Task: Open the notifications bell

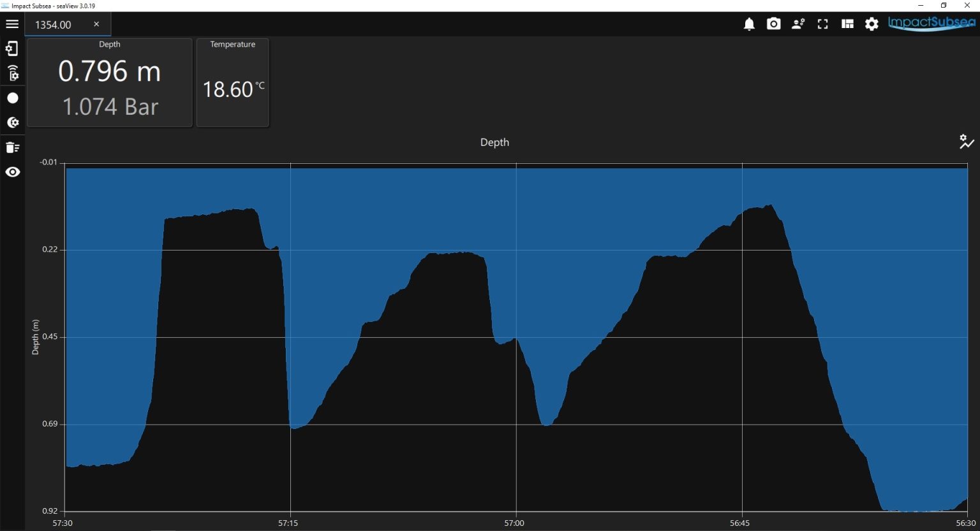Action: pos(749,24)
